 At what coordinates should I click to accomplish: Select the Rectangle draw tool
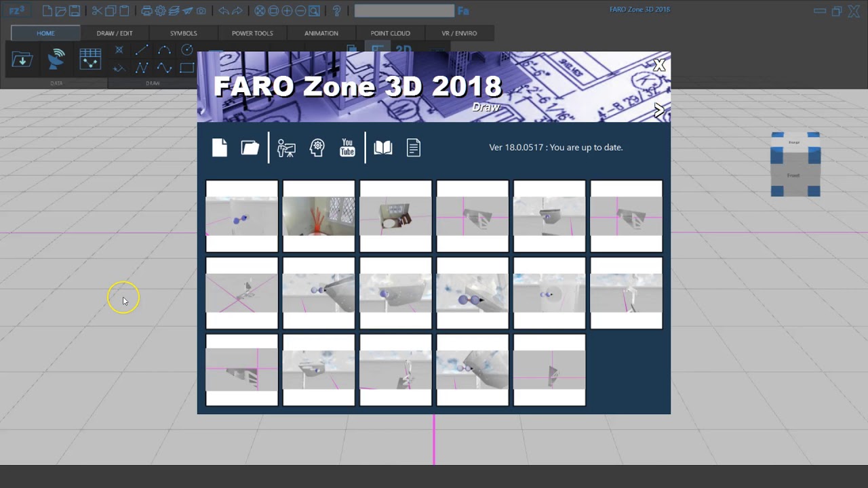[x=187, y=68]
